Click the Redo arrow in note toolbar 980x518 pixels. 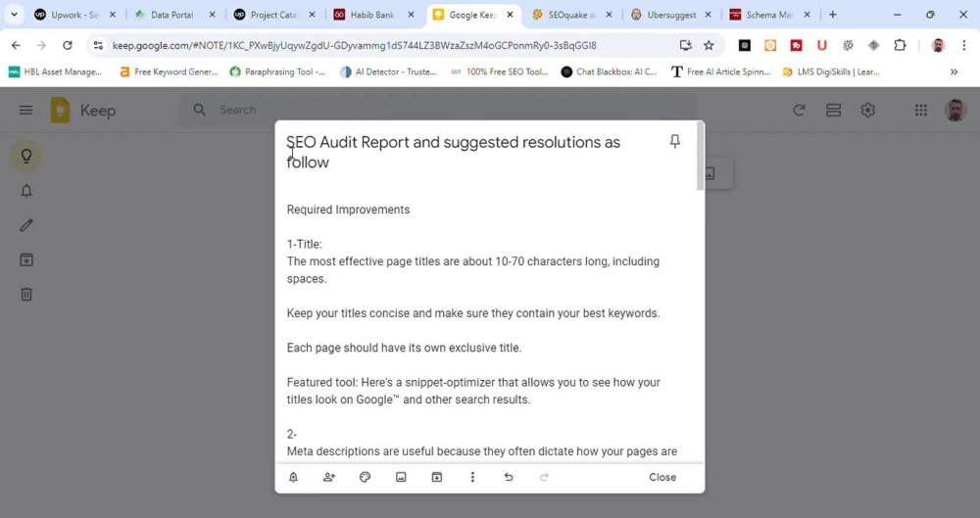click(544, 478)
